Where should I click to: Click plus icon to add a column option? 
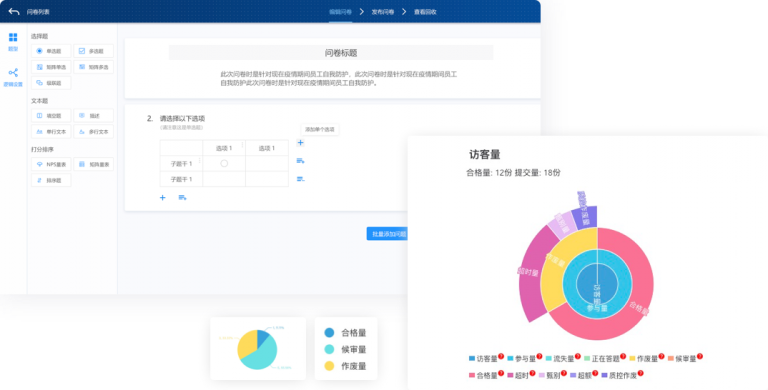tap(301, 143)
